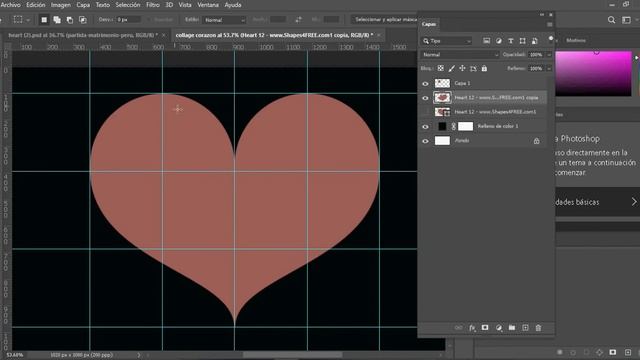This screenshot has height=360, width=640.
Task: Open the Relleno slider arrow
Action: point(549,69)
